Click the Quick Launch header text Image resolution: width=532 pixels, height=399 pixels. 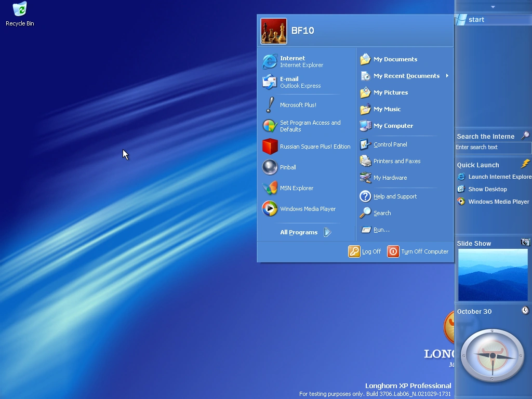(478, 165)
